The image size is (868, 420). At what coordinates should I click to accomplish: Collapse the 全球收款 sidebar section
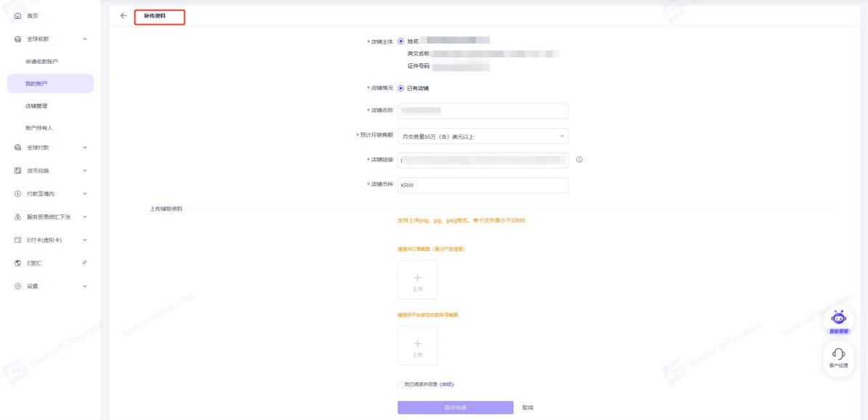click(85, 39)
